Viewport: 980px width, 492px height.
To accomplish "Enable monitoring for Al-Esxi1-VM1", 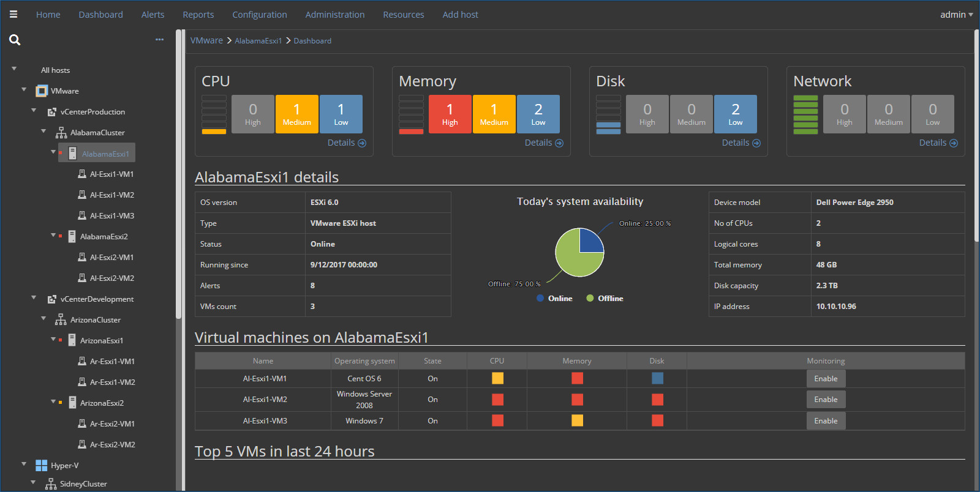I will click(826, 379).
